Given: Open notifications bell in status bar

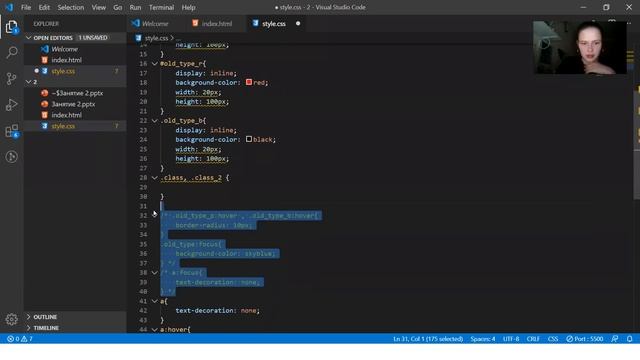Looking at the screenshot, I should pyautogui.click(x=630, y=339).
